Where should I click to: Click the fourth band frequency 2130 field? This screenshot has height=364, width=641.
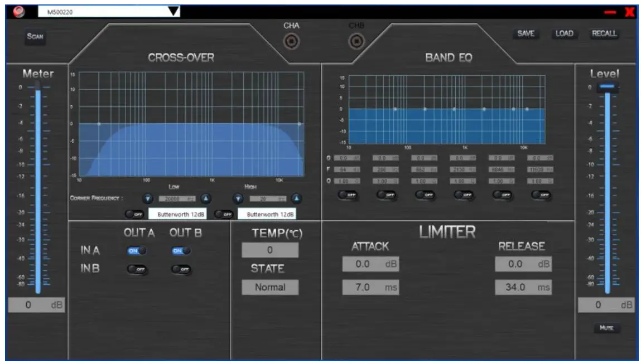coord(463,169)
